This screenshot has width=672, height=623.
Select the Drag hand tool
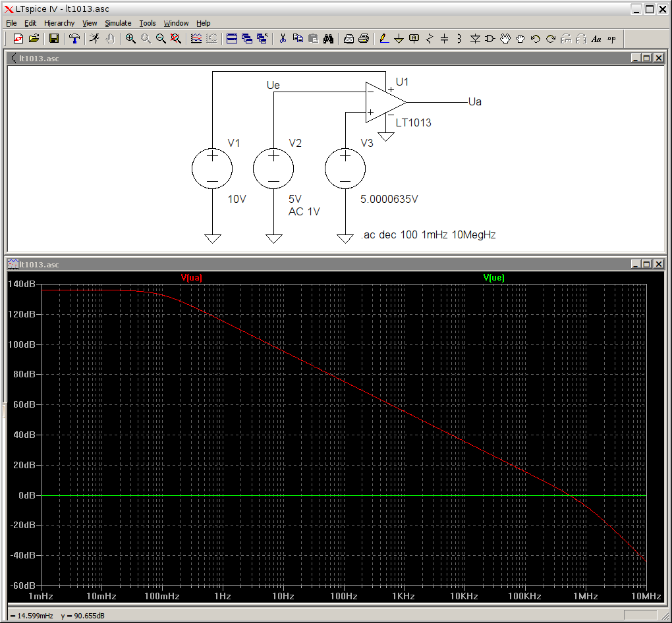(x=520, y=39)
